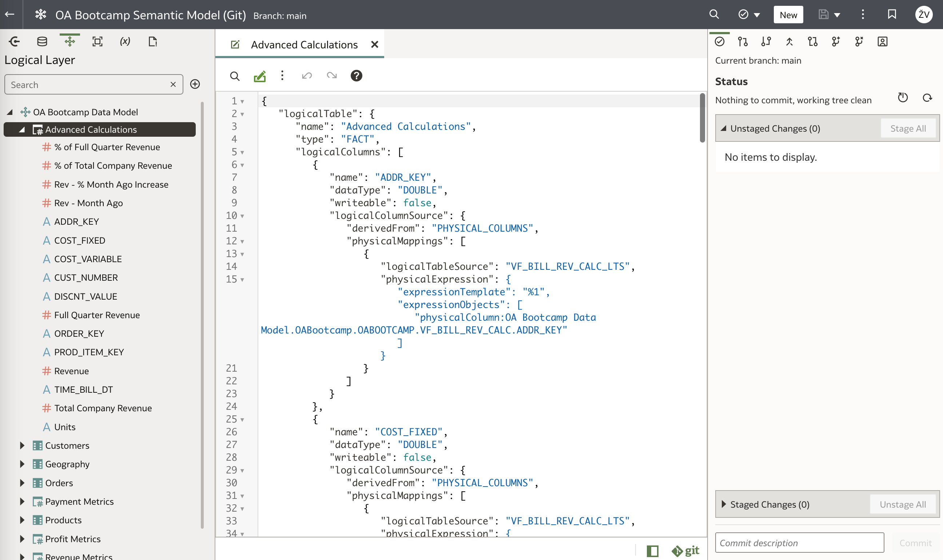The height and width of the screenshot is (560, 943).
Task: Expand the Staged Changes (0) section
Action: (723, 504)
